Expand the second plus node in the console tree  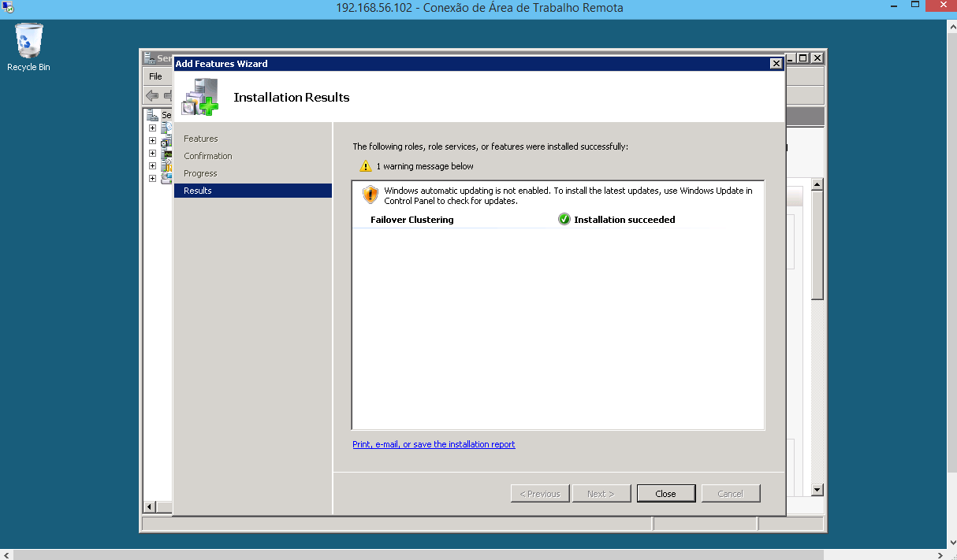(x=152, y=141)
